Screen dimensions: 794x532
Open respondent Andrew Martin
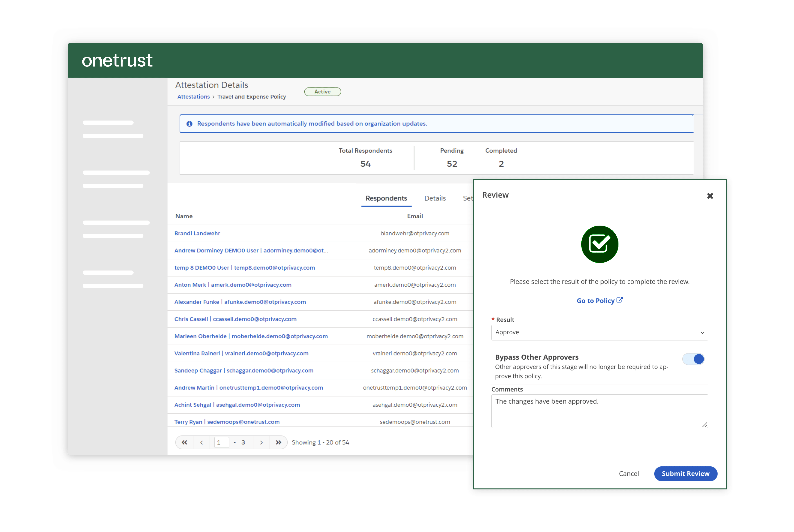(249, 387)
